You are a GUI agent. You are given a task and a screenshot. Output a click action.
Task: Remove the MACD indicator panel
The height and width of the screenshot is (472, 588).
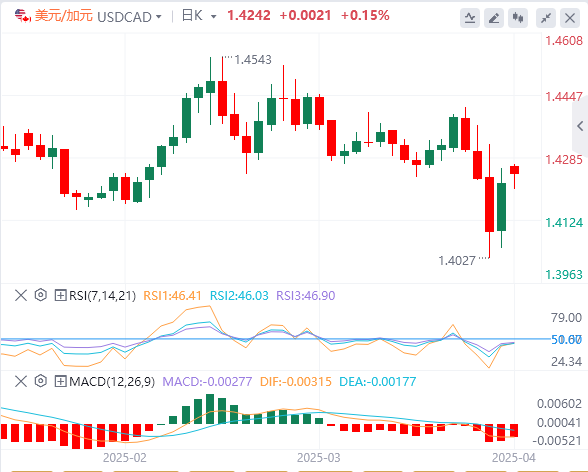click(x=21, y=382)
